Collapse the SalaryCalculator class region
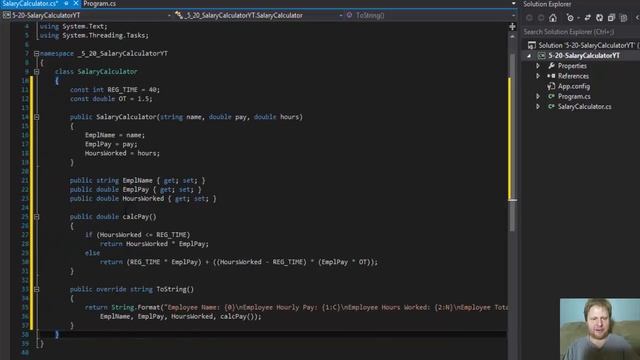 tap(36, 71)
